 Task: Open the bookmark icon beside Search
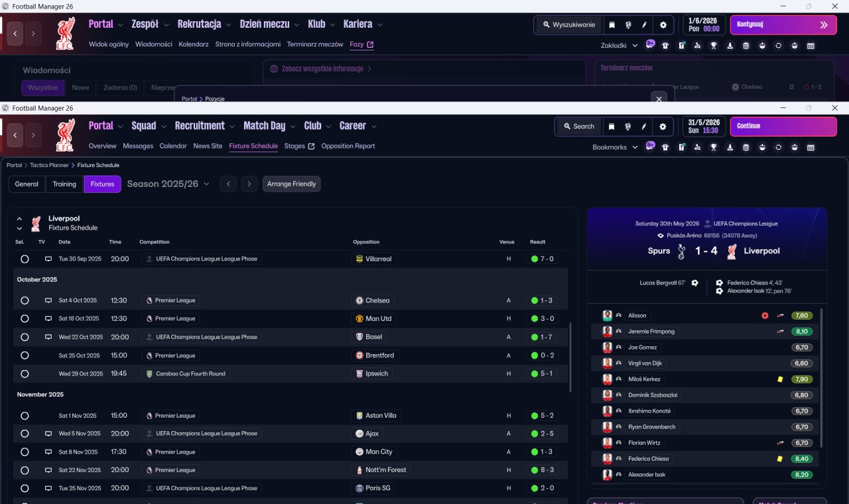tap(612, 126)
